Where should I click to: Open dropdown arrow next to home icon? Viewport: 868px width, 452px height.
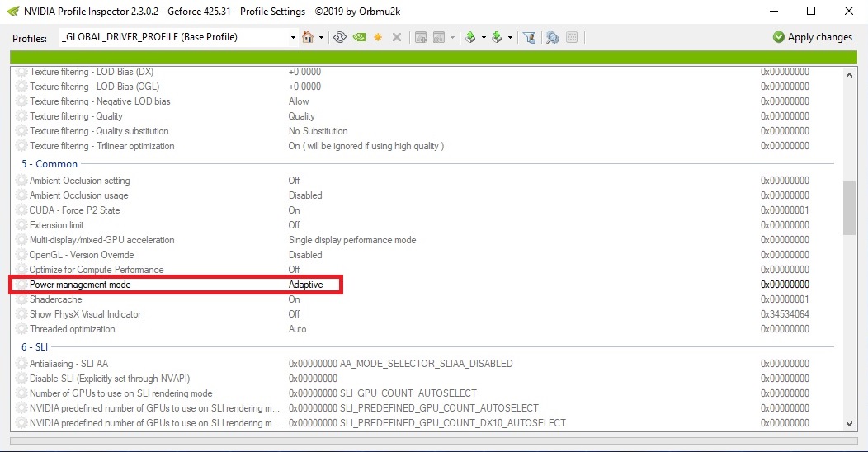tap(321, 38)
